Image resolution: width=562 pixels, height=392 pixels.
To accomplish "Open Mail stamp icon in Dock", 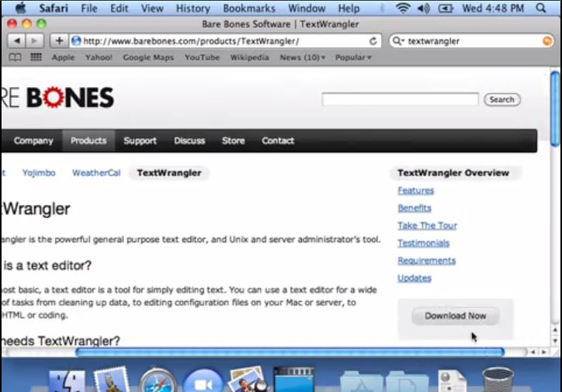I will pos(112,380).
